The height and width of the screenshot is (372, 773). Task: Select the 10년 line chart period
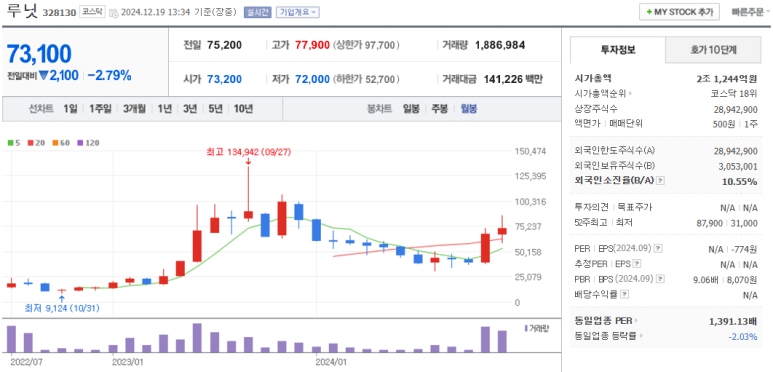[x=244, y=109]
